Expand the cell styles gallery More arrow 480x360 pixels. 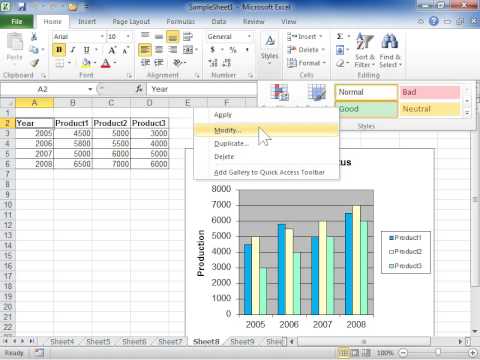(x=467, y=113)
